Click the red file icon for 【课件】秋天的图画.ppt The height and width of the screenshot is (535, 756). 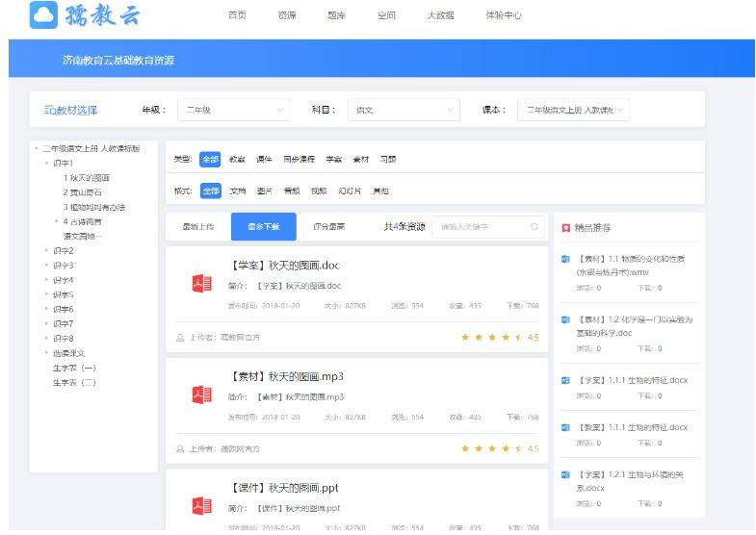click(x=201, y=506)
